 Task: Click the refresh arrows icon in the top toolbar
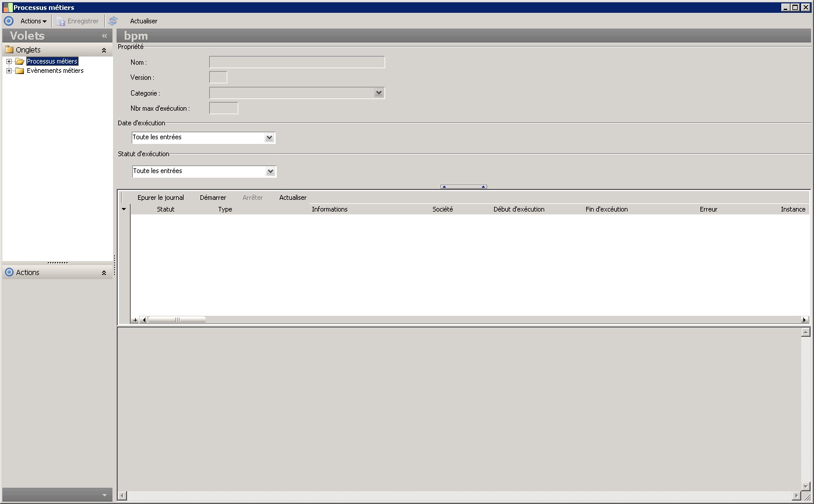tap(113, 21)
